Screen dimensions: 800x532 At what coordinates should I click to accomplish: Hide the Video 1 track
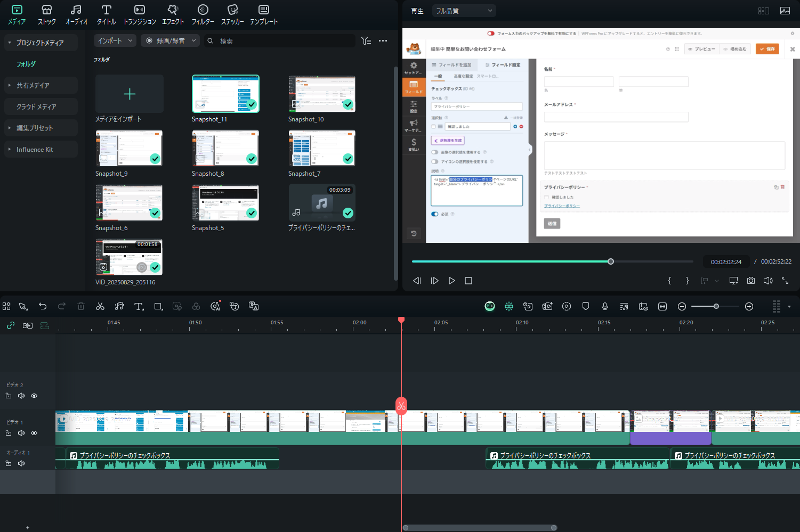pos(34,433)
